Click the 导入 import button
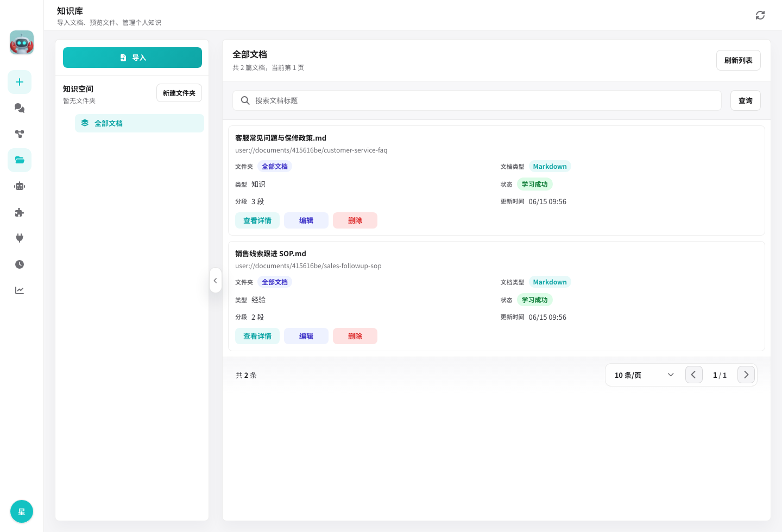The image size is (782, 532). pos(133,58)
